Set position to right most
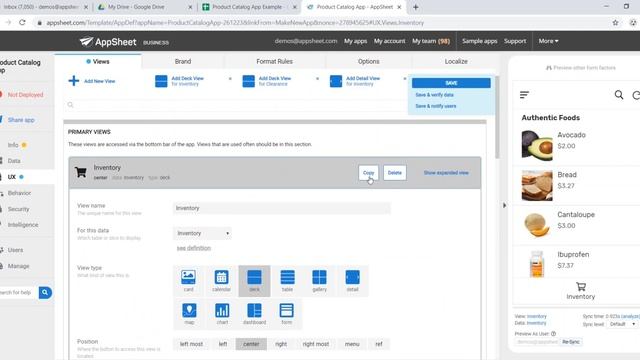Screen dimensions: 640x360 point(316,344)
